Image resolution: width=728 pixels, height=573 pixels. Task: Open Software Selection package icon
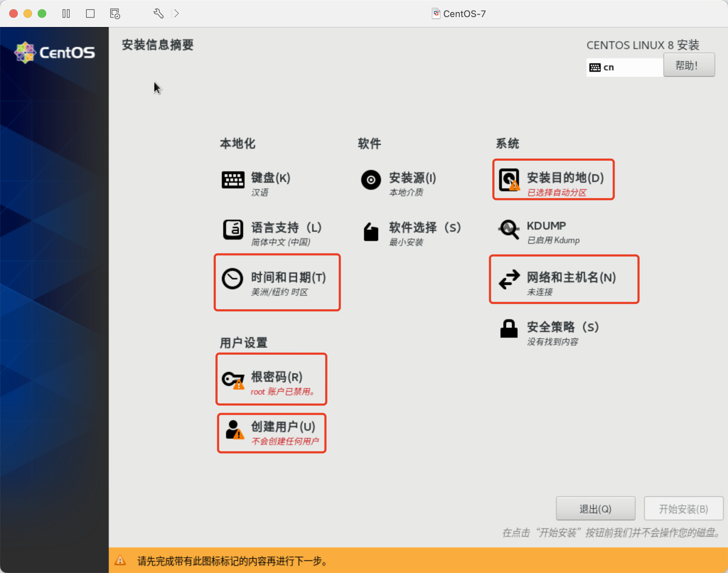coord(371,232)
